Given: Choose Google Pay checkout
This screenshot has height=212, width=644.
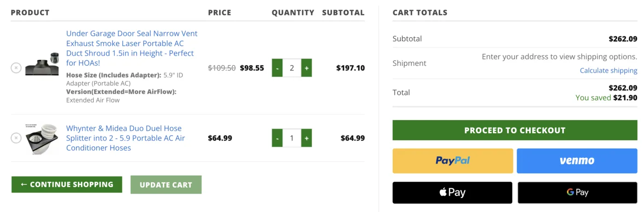Looking at the screenshot, I should point(577,192).
